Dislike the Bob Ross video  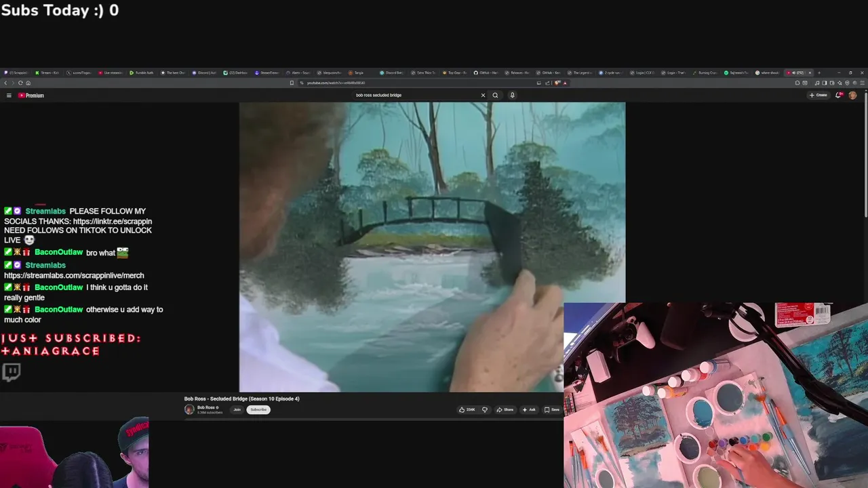(485, 409)
